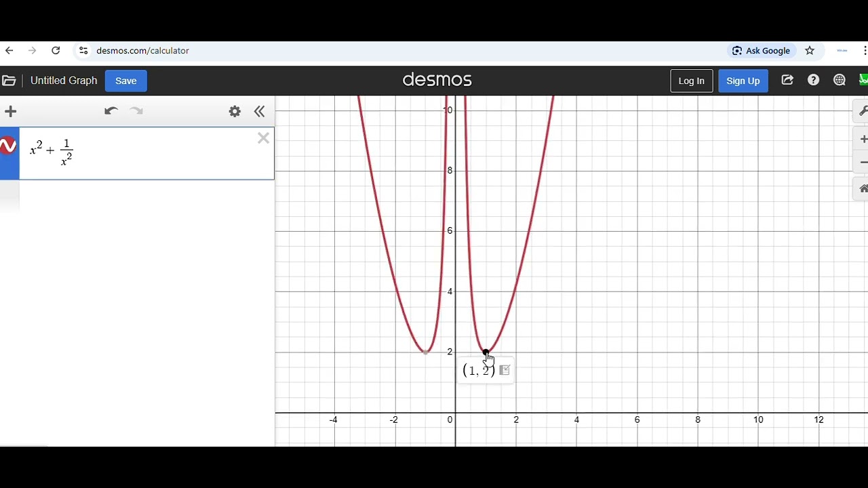Collapse the expression list panel
This screenshot has width=868, height=488.
260,112
